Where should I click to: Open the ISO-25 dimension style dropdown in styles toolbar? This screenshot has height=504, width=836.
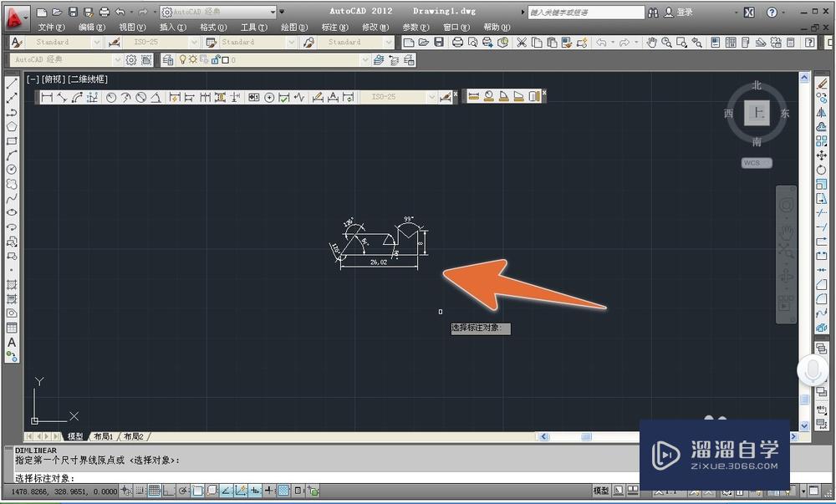coord(194,42)
